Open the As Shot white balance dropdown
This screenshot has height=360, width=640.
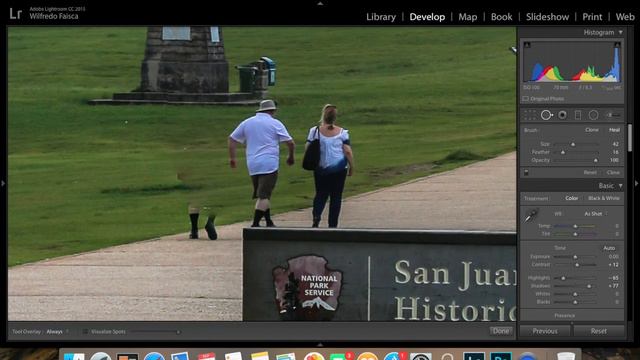click(x=595, y=214)
